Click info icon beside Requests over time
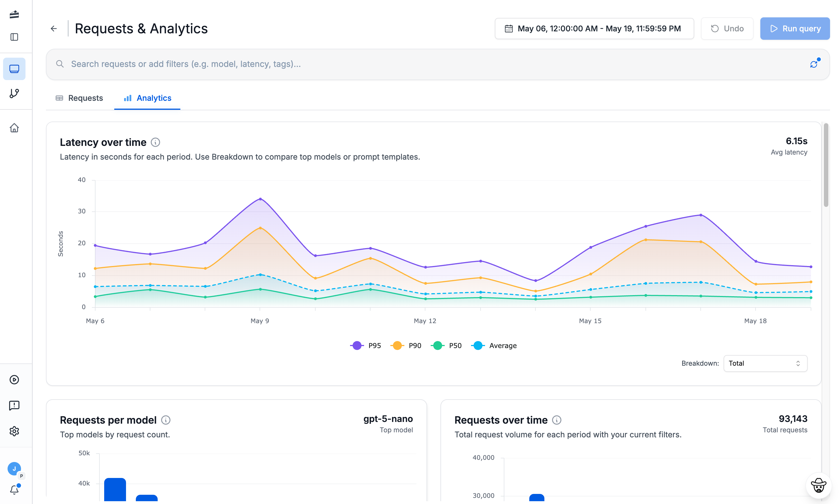The width and height of the screenshot is (839, 504). click(556, 420)
